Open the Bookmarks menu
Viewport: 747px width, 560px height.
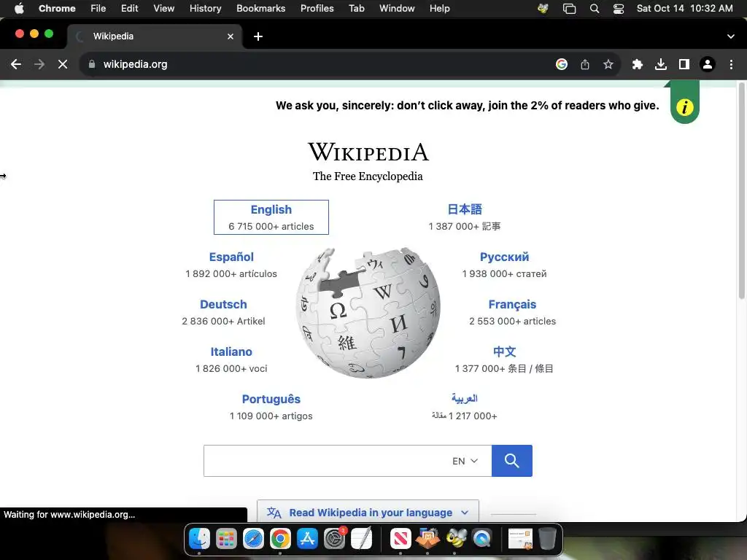pos(261,8)
